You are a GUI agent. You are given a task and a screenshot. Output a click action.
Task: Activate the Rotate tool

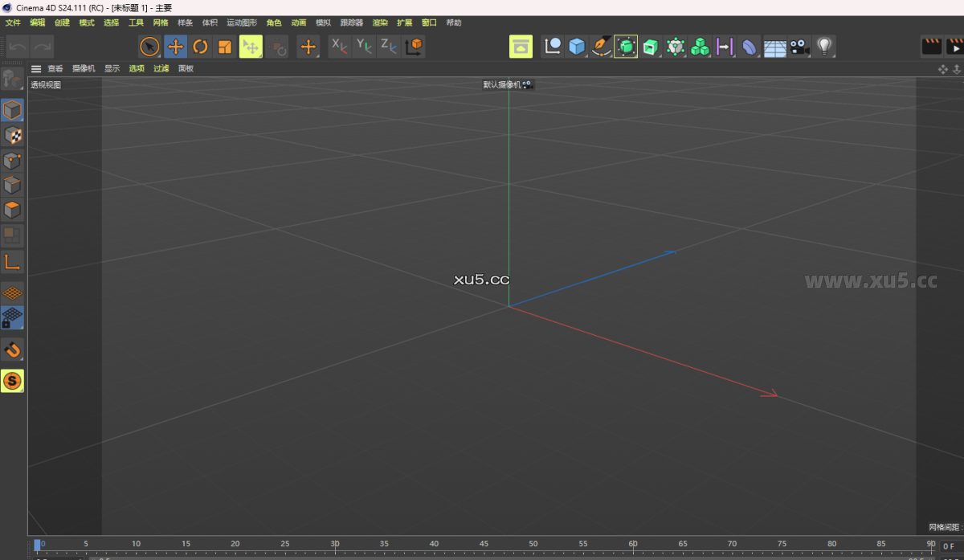(x=200, y=47)
